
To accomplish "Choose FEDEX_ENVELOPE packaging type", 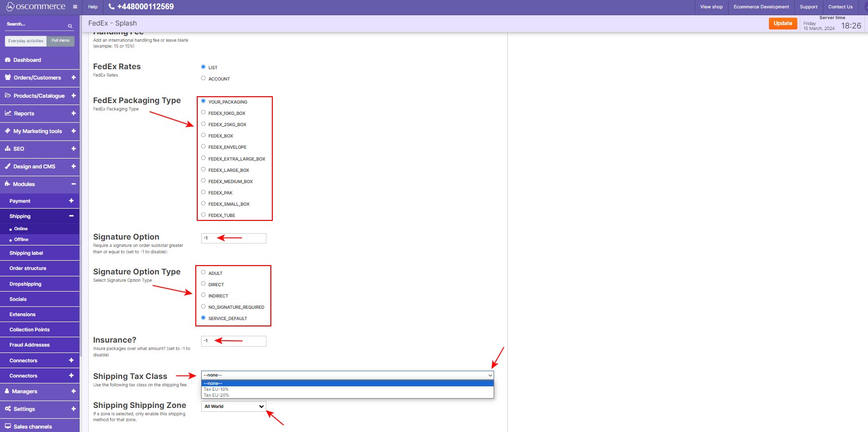I will 203,147.
